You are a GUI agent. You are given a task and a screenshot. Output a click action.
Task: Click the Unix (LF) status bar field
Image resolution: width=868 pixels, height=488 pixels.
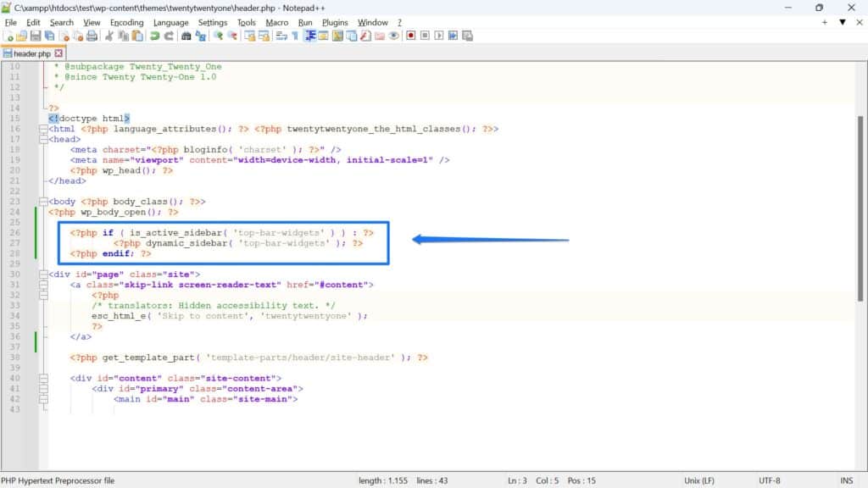[x=700, y=479]
